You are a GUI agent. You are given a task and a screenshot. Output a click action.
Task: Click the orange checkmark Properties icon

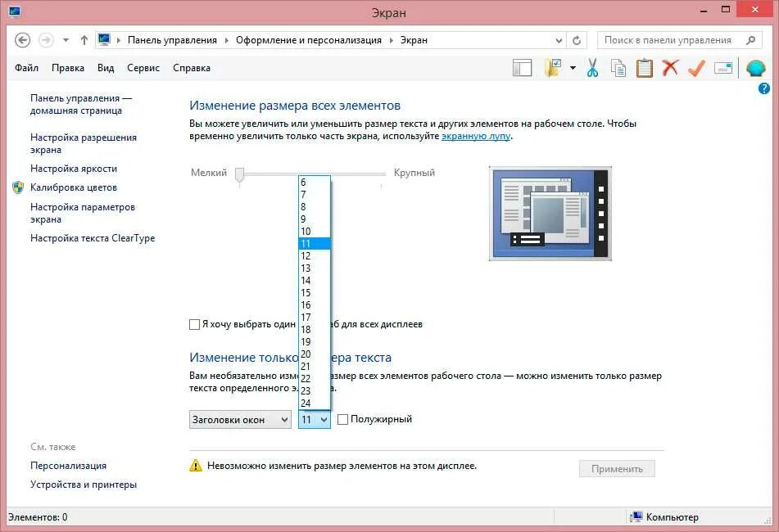coord(696,68)
